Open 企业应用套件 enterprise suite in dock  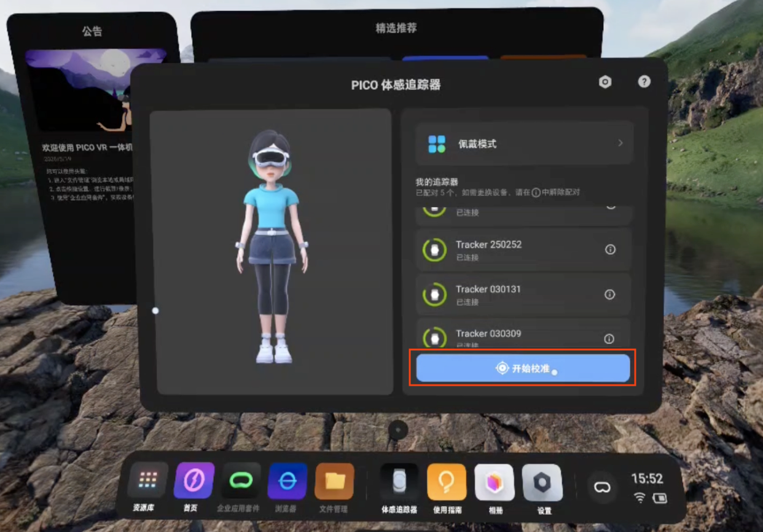click(241, 480)
